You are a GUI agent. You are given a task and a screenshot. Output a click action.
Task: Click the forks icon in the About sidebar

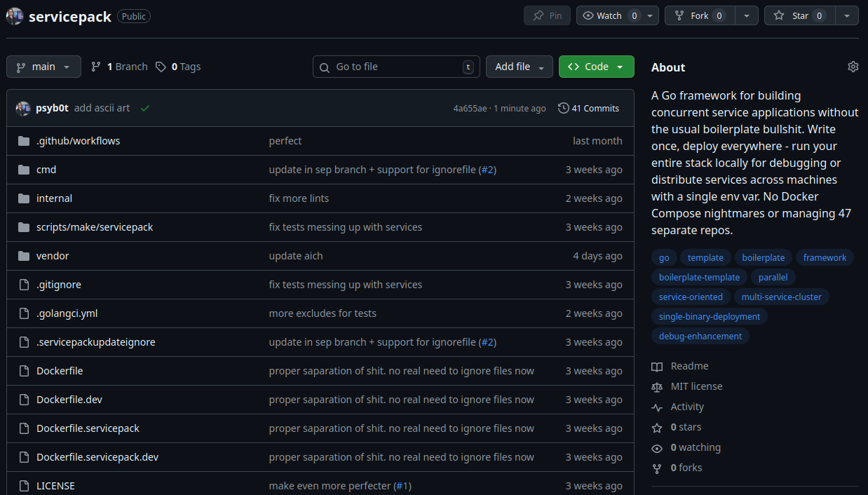coord(656,467)
